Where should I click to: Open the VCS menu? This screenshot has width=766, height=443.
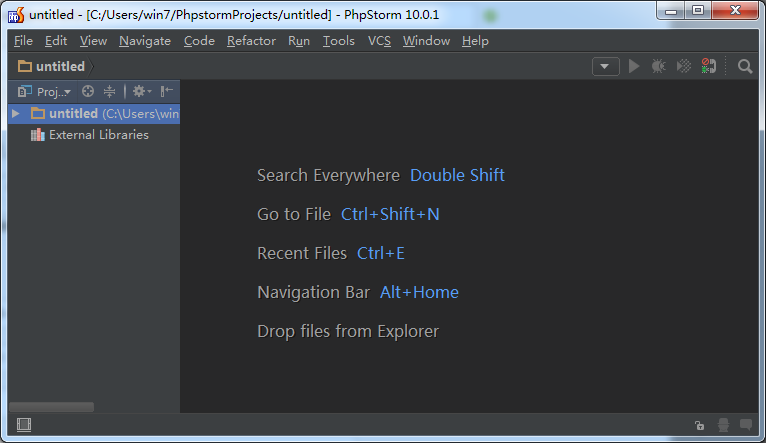(x=379, y=41)
